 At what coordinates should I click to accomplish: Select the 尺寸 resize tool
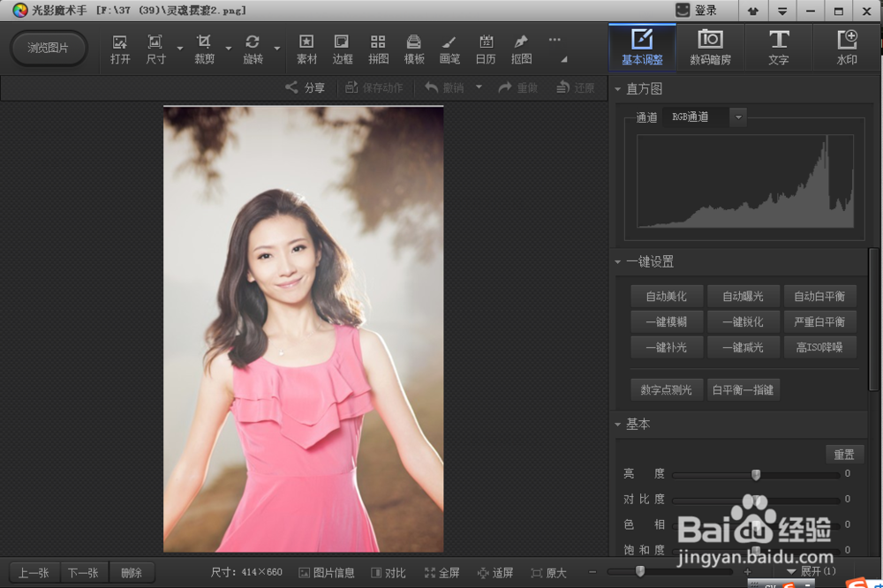[x=155, y=49]
